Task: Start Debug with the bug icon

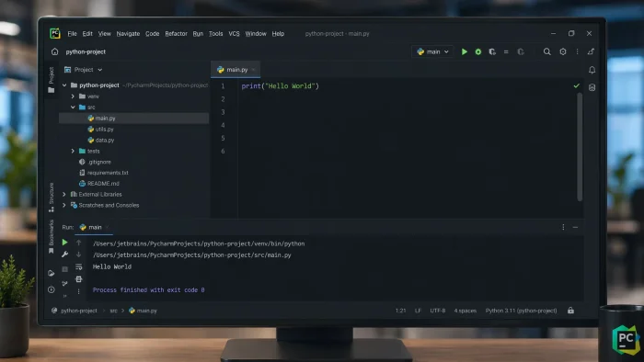Action: coord(478,51)
